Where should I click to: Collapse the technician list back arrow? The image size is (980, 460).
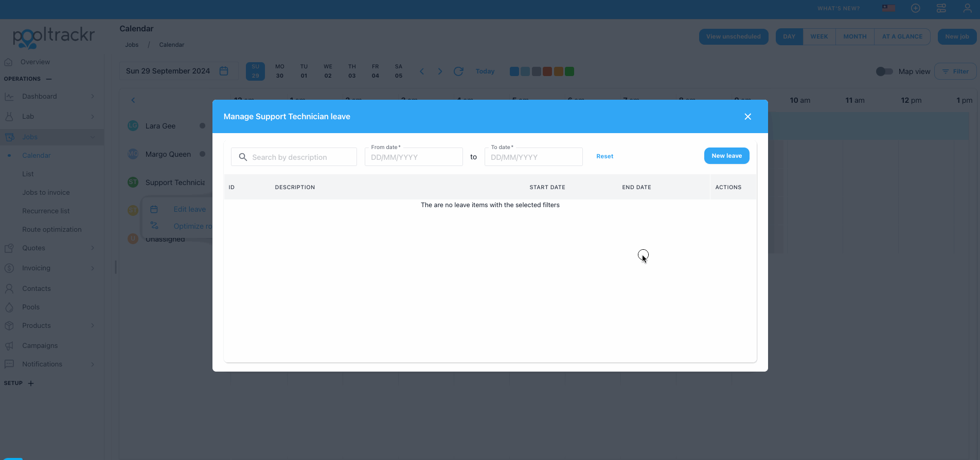point(133,100)
